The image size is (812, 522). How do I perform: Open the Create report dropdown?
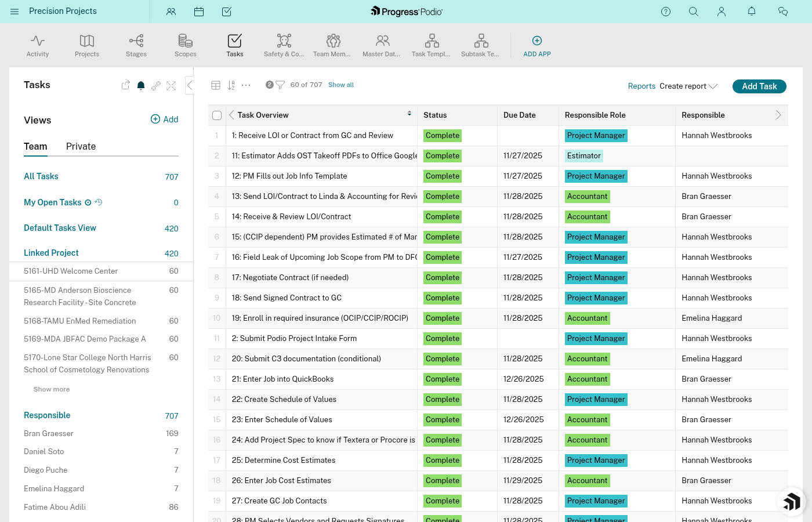pos(688,86)
